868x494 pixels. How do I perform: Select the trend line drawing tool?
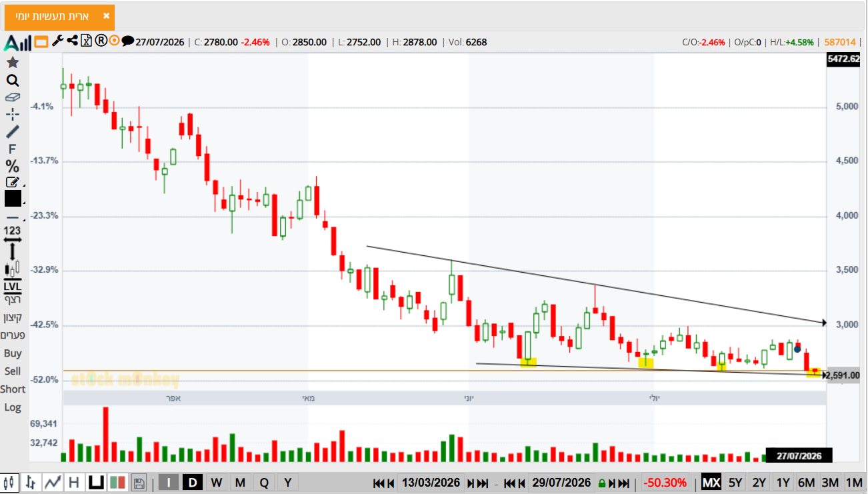coord(13,131)
